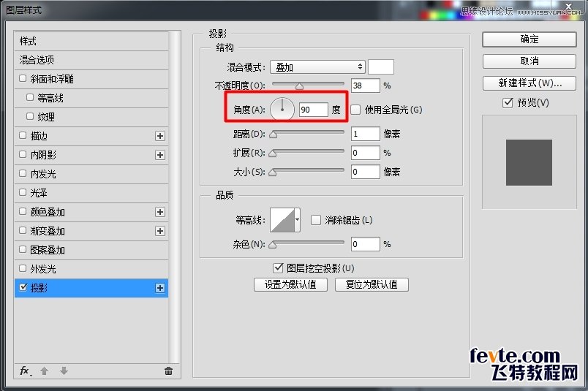Select the 投影 row label

click(39, 288)
